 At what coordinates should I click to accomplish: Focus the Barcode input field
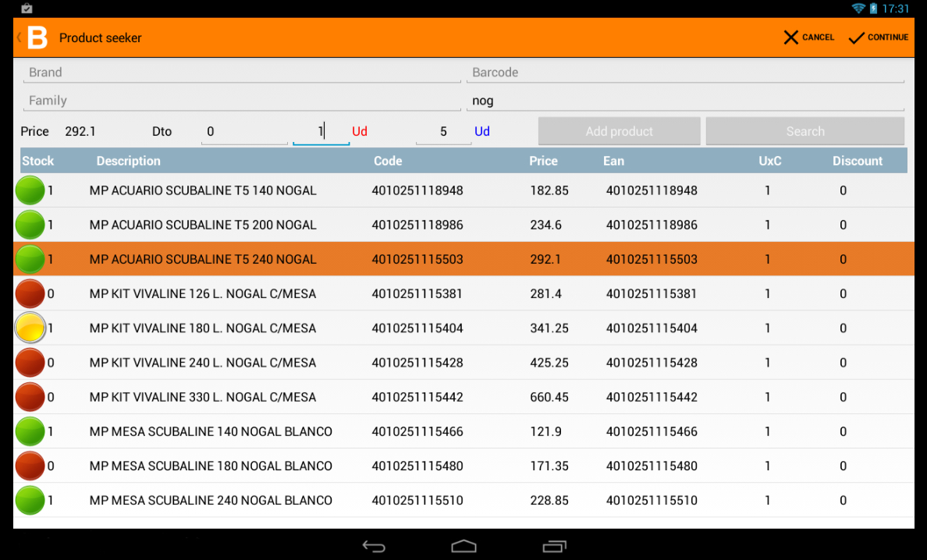[x=685, y=73]
